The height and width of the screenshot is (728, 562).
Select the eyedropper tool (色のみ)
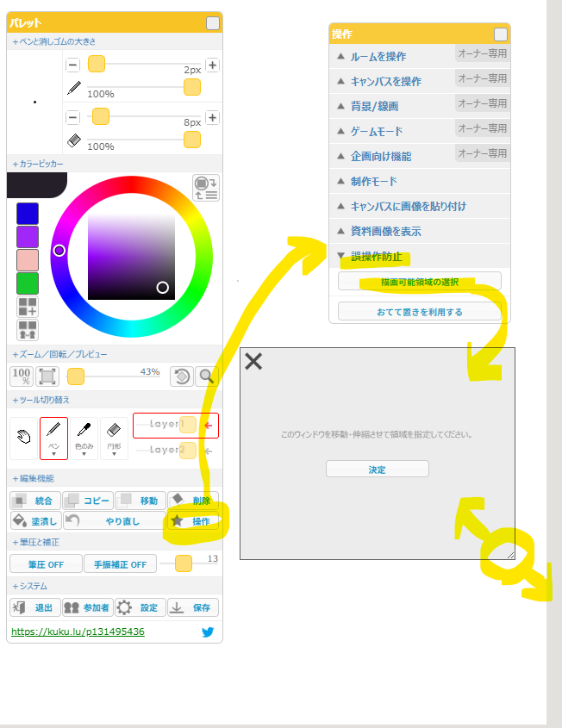84,438
